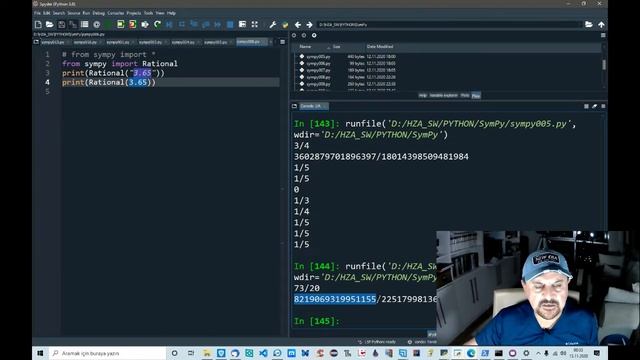Image resolution: width=640 pixels, height=360 pixels.
Task: Click the interrupt kernel stop square icon
Action: [586, 106]
